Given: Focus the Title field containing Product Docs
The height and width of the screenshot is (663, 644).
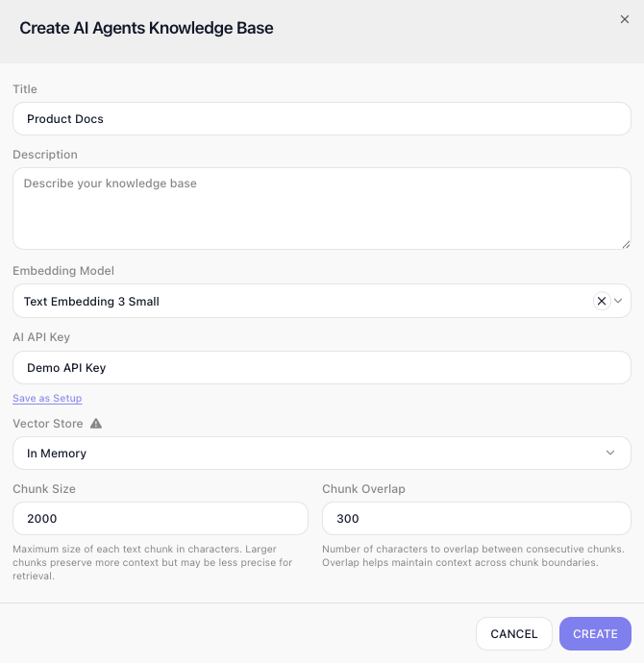Looking at the screenshot, I should click(322, 119).
